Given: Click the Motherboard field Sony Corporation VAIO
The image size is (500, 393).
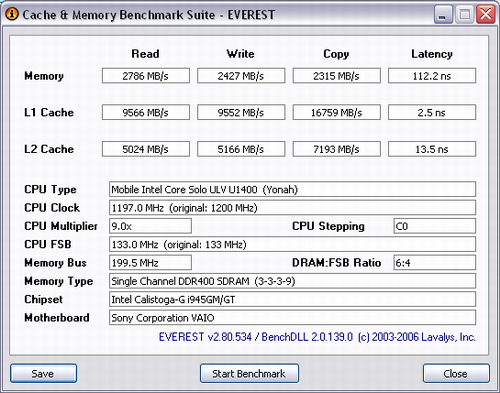Looking at the screenshot, I should click(292, 318).
